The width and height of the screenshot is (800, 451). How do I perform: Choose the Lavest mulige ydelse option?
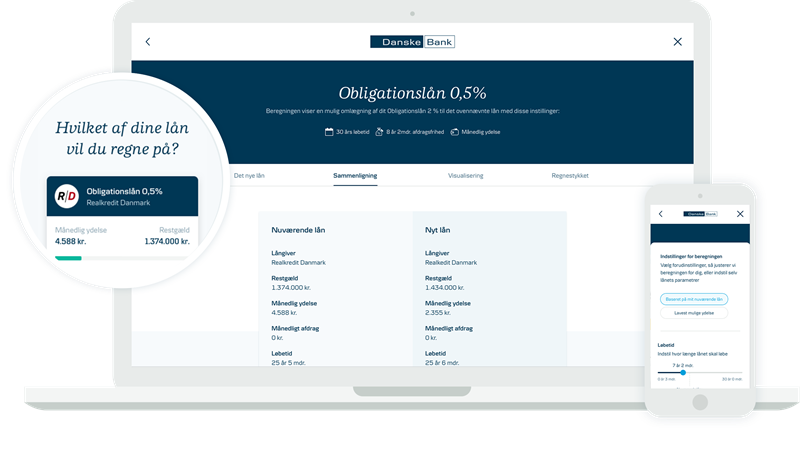[x=693, y=313]
